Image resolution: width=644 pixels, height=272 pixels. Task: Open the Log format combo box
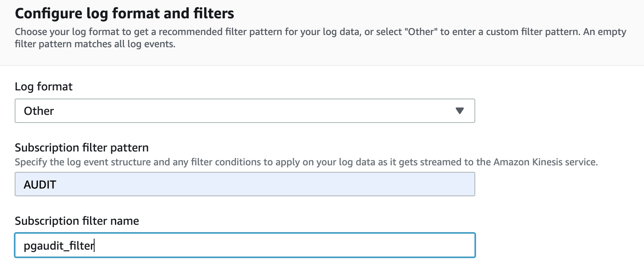[245, 111]
